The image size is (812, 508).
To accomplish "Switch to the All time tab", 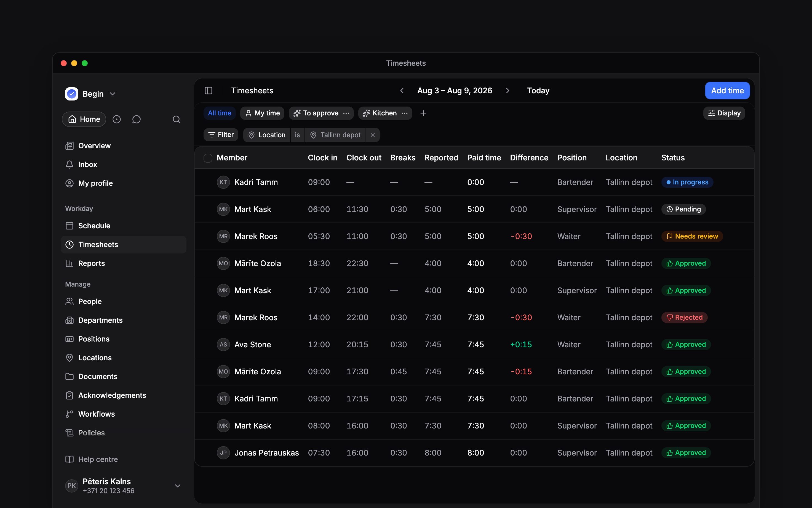I will pyautogui.click(x=220, y=113).
